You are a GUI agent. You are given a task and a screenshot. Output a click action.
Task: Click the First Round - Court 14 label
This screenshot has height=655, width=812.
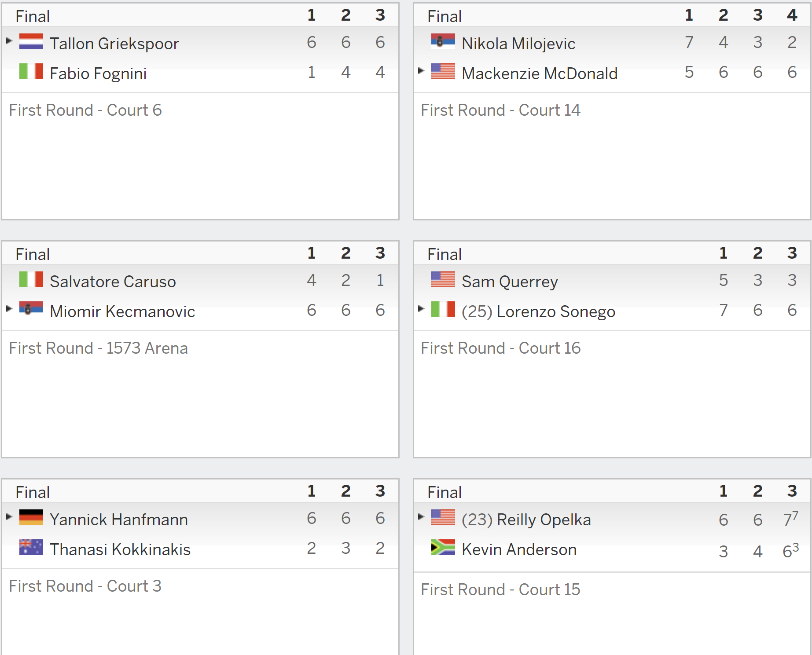pos(500,110)
